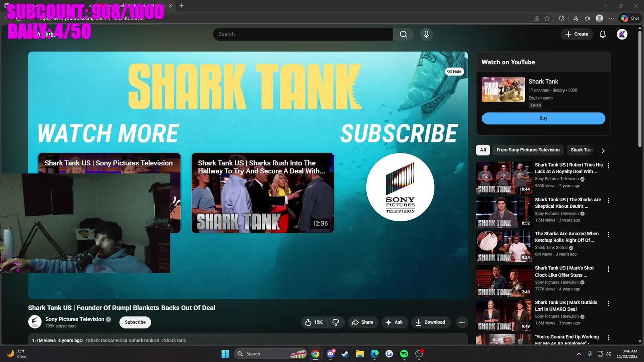Buy Shark Tank on YouTube
Screen dimensions: 644x362
[x=543, y=118]
